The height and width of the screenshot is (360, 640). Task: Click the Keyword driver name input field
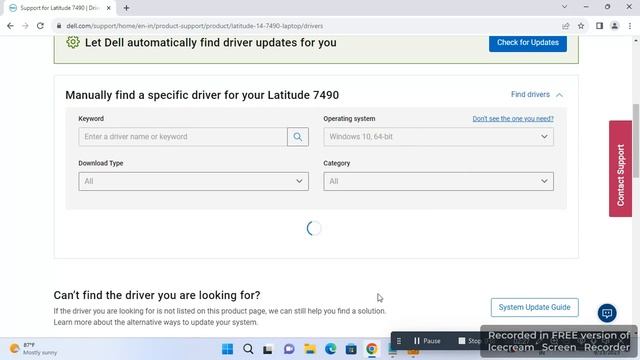[x=183, y=137]
